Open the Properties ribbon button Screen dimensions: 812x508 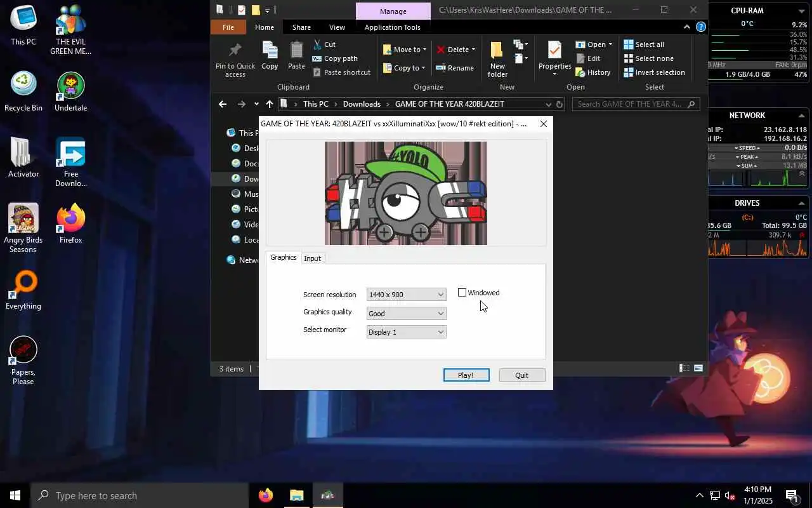(x=555, y=60)
